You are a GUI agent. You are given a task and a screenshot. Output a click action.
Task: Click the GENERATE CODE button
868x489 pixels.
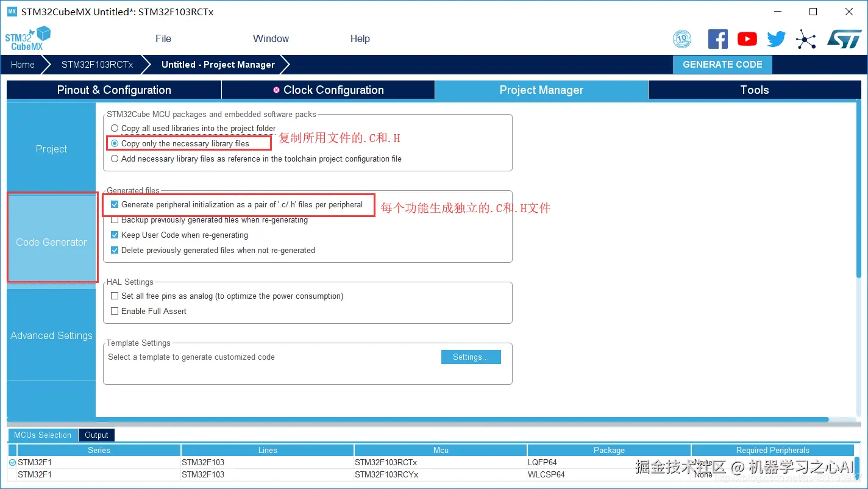[x=722, y=65]
